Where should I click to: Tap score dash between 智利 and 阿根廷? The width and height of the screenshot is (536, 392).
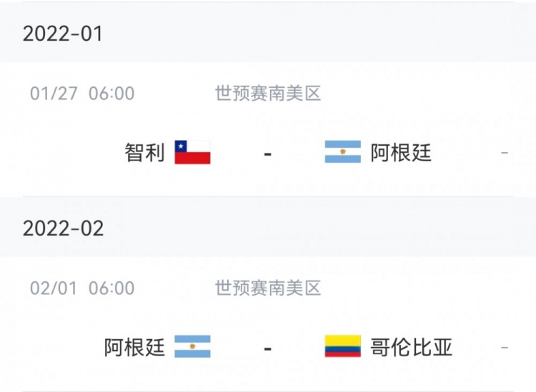(x=268, y=154)
